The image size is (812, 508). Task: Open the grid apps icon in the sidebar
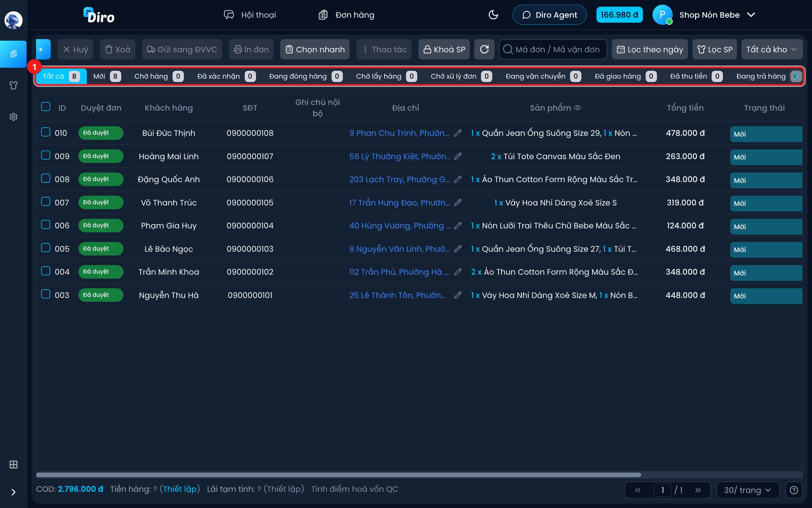point(14,464)
